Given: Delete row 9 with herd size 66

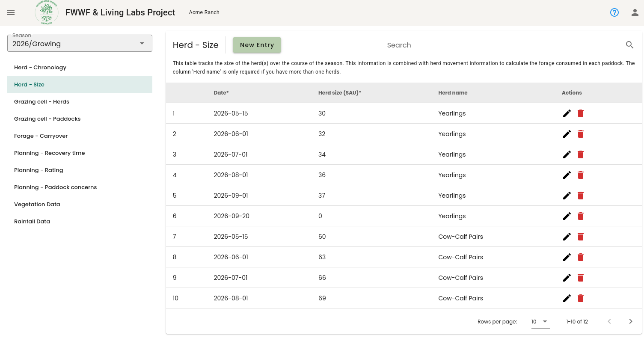Looking at the screenshot, I should 581,278.
